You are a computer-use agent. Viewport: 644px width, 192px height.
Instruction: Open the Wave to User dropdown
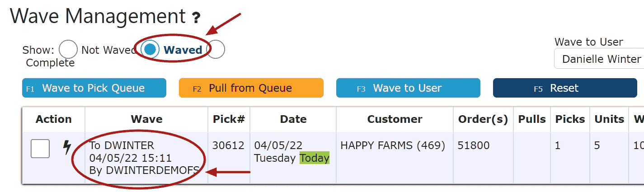(x=599, y=59)
